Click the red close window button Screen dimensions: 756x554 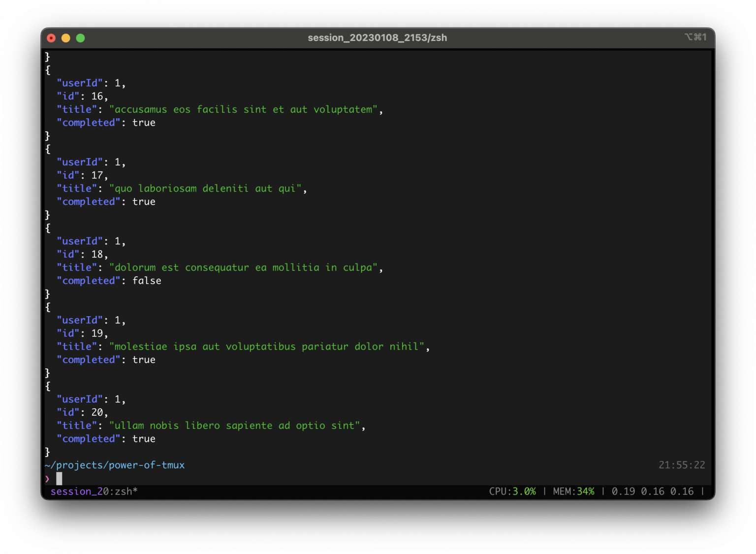click(x=51, y=38)
